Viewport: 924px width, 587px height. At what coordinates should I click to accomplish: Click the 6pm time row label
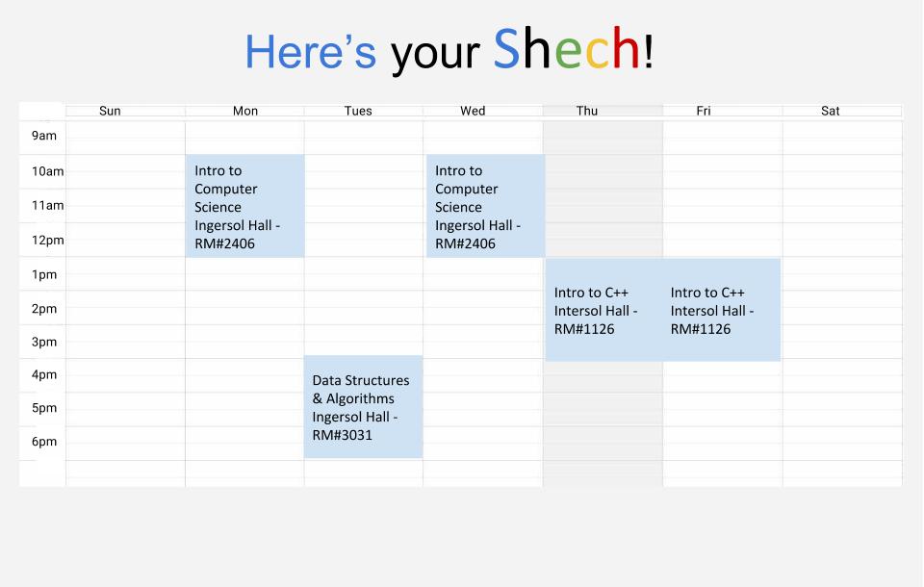coord(44,442)
